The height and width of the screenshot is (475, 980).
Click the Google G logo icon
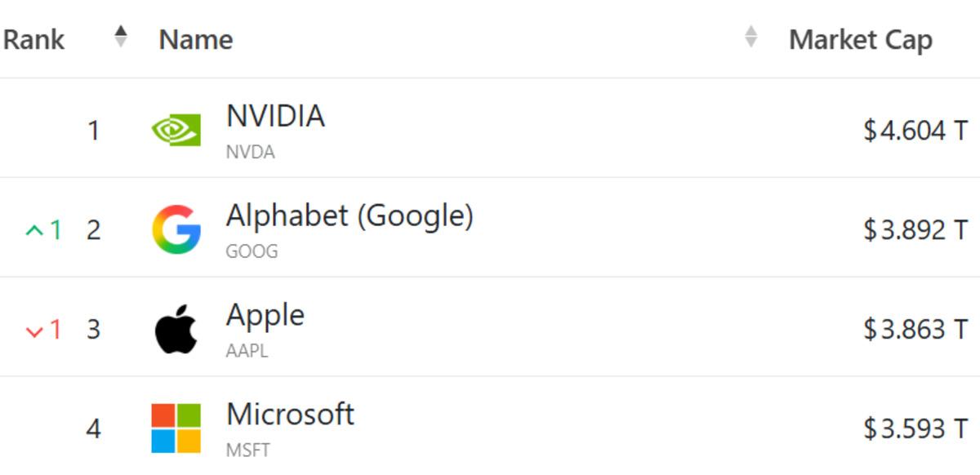click(176, 229)
